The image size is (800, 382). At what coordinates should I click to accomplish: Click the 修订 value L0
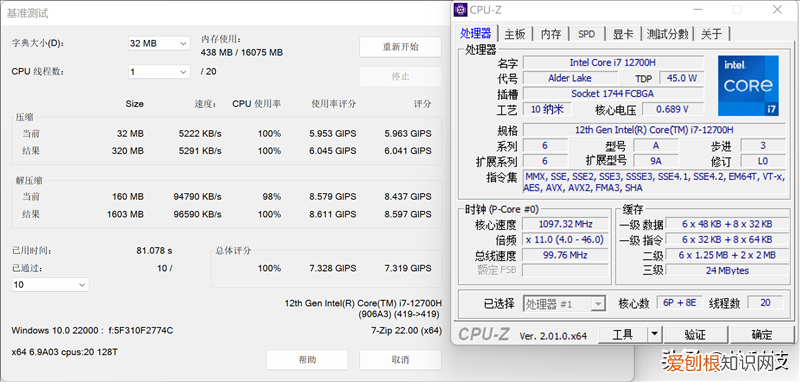pyautogui.click(x=763, y=161)
